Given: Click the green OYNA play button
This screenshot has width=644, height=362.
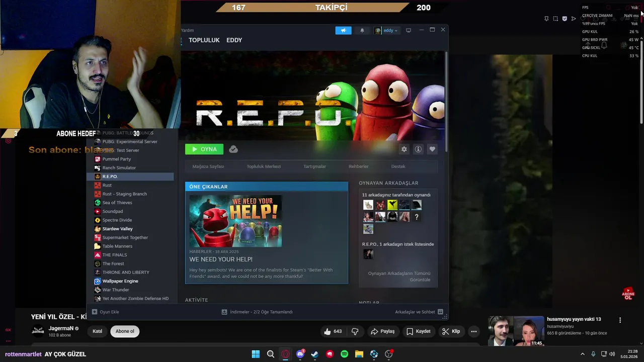Looking at the screenshot, I should click(204, 149).
